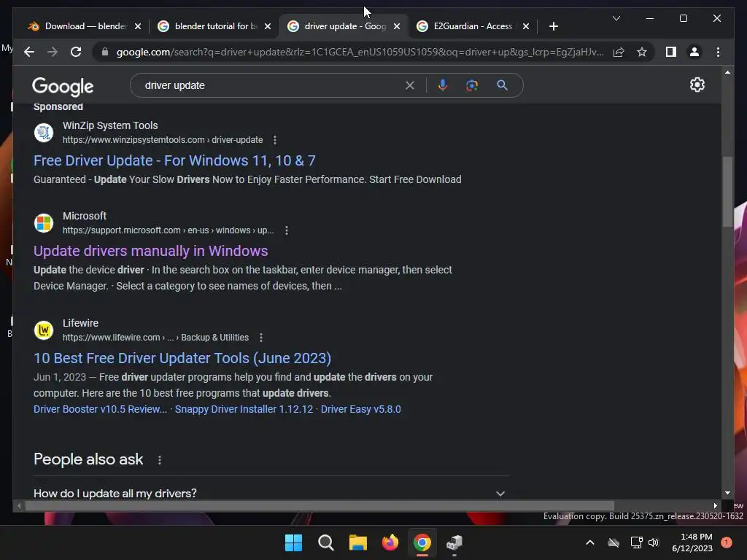Open Chrome's three-dot menu
The width and height of the screenshot is (747, 560).
[x=718, y=52]
